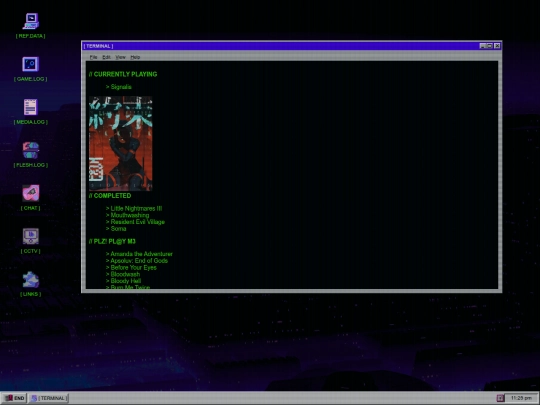
Task: Click the END start button
Action: pos(14,398)
